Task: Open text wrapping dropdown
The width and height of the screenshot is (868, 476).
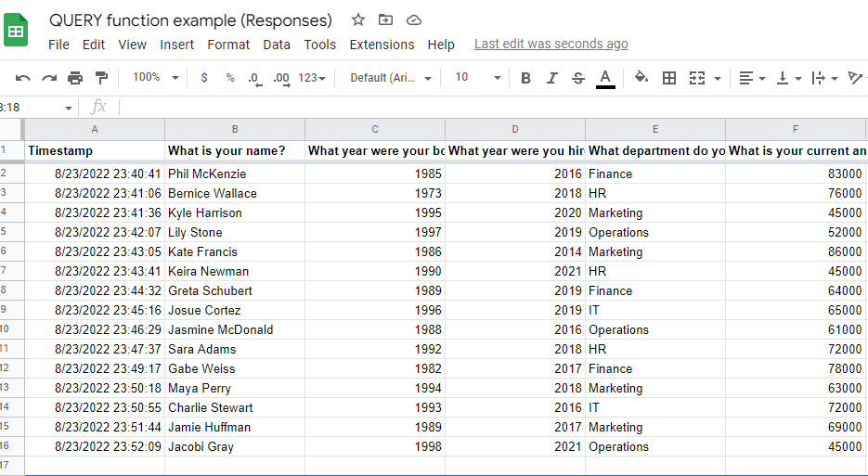Action: click(x=824, y=78)
